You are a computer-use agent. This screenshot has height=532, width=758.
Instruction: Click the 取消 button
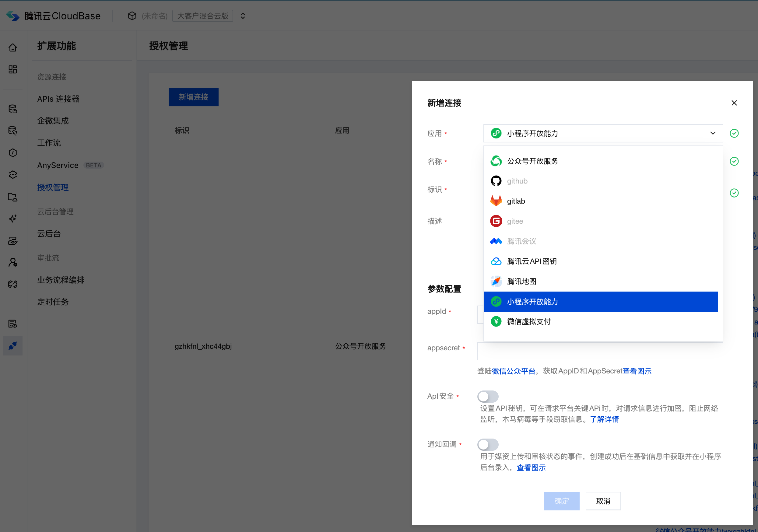click(603, 501)
